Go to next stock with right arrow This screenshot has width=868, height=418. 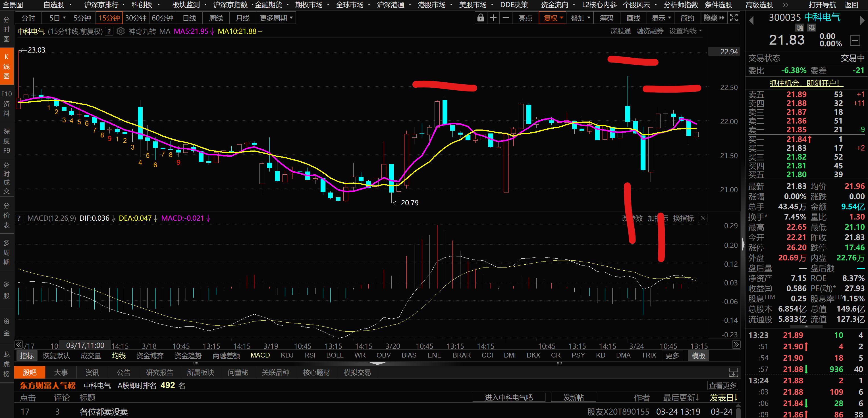point(862,20)
